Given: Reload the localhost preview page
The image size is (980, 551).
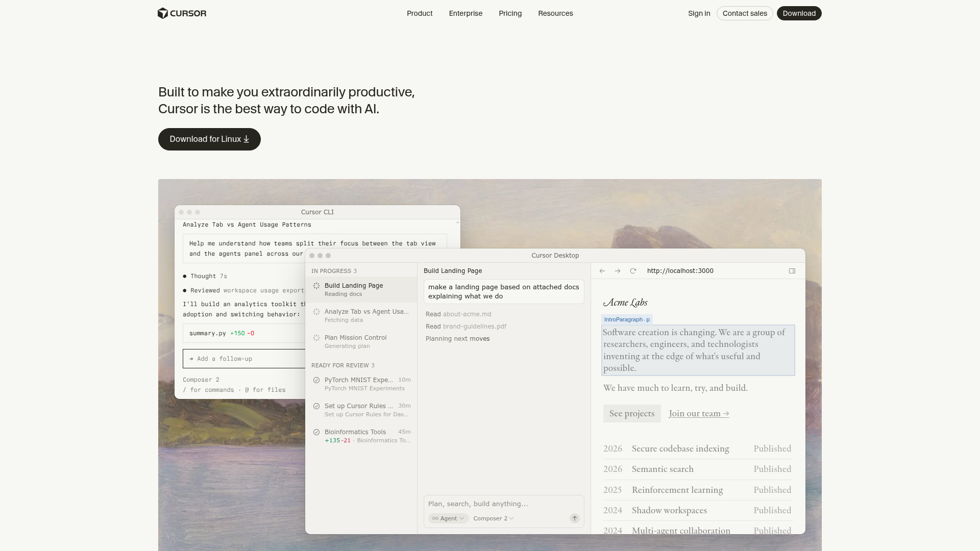Looking at the screenshot, I should click(633, 271).
